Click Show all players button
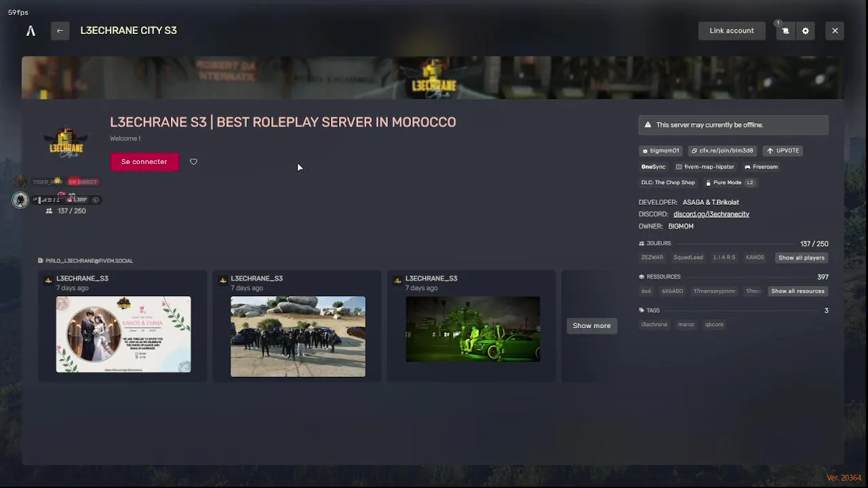Image resolution: width=868 pixels, height=488 pixels. (x=802, y=258)
